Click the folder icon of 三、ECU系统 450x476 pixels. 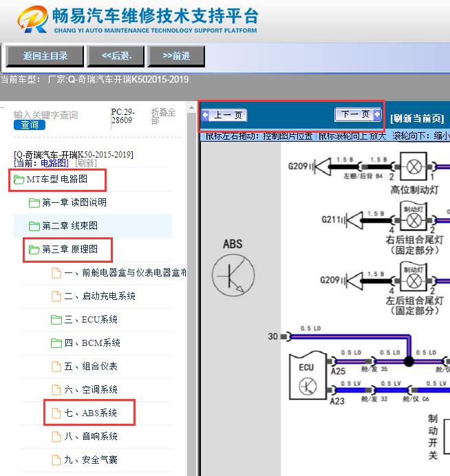coord(56,320)
